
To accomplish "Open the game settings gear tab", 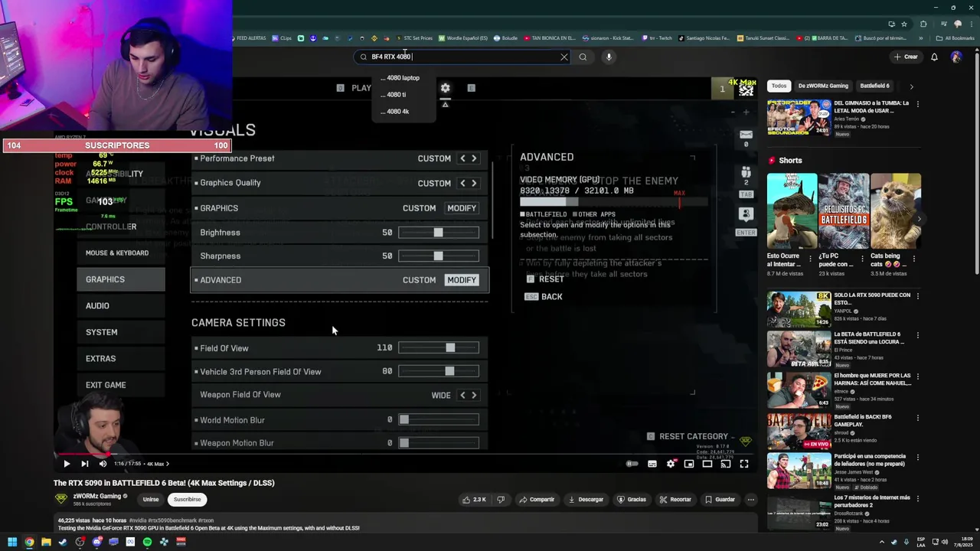I will point(445,88).
